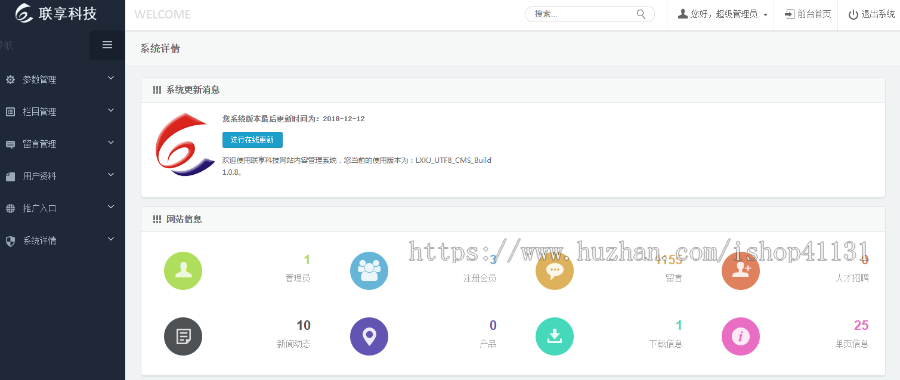Click the 下载信息 count number 1

[x=679, y=325]
